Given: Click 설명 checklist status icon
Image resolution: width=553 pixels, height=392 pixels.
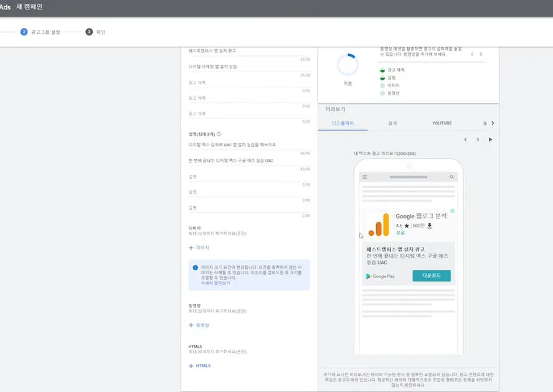Looking at the screenshot, I should (x=382, y=78).
